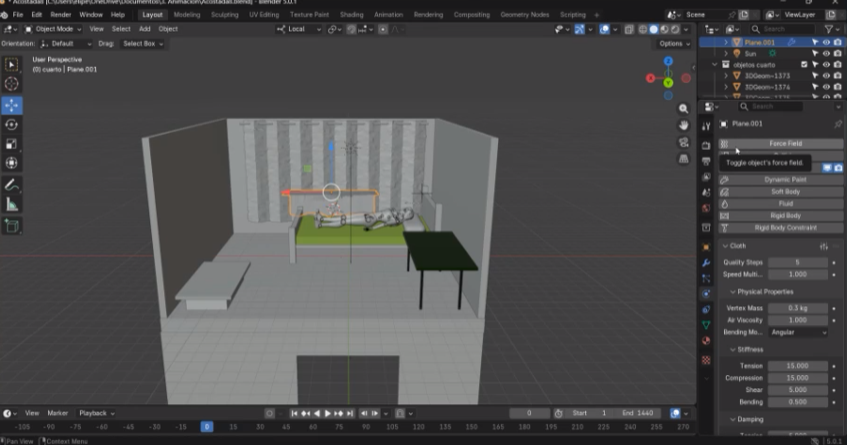
Task: Choose the Measure tool
Action: click(12, 204)
